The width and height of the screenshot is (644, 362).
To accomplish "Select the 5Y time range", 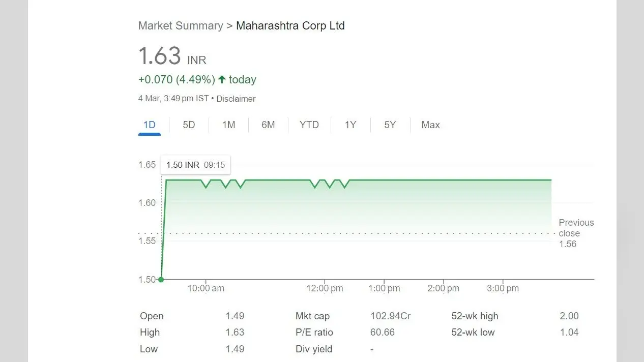I will click(x=390, y=125).
